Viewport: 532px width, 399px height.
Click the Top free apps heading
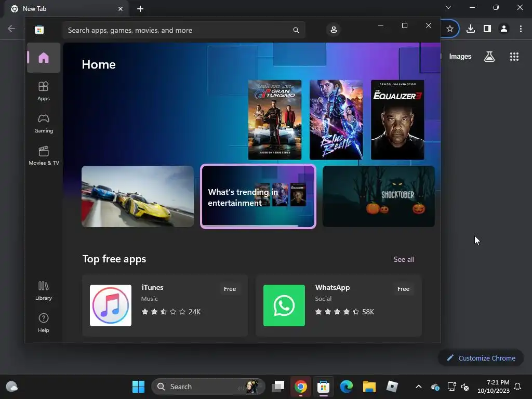pos(114,259)
